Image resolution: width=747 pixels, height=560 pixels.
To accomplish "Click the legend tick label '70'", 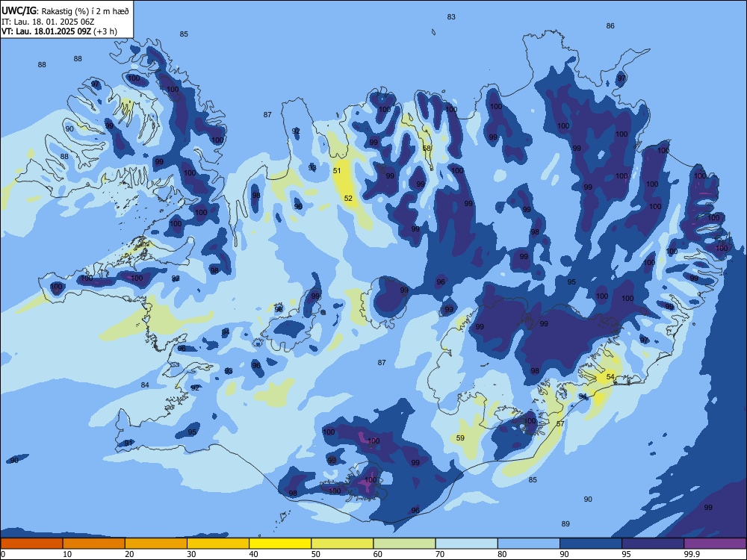I will pyautogui.click(x=440, y=554).
